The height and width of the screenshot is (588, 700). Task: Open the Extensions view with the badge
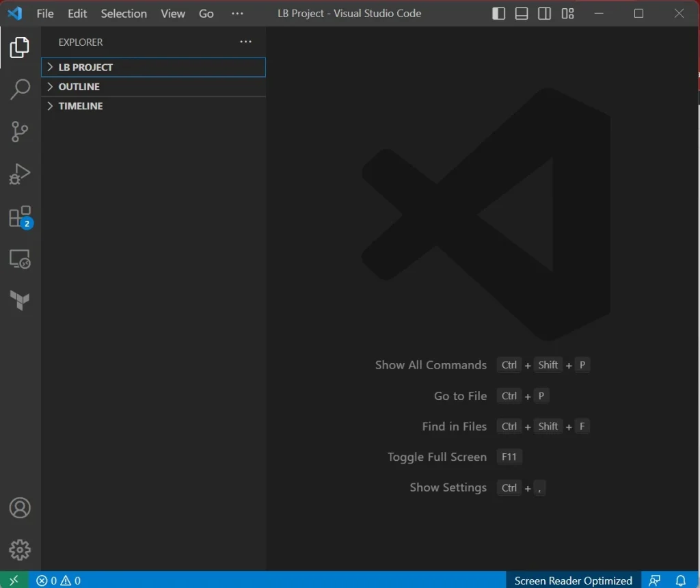click(20, 216)
